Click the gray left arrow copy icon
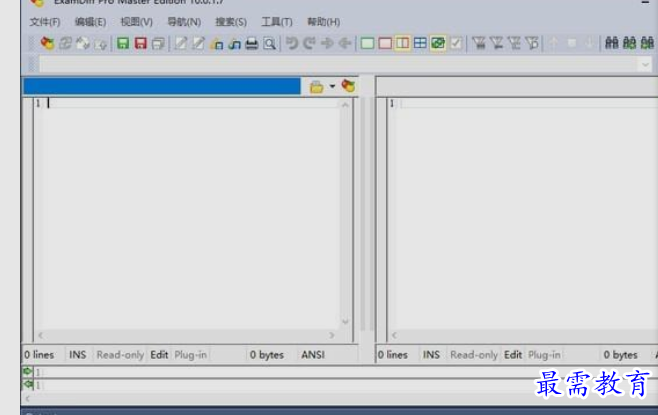Viewport: 658px width, 415px height. [345, 43]
